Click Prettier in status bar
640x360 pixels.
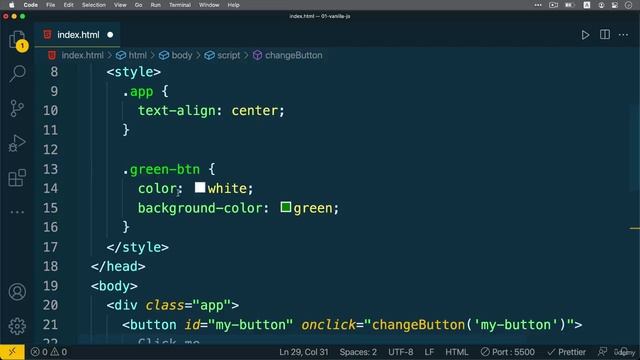click(x=567, y=352)
